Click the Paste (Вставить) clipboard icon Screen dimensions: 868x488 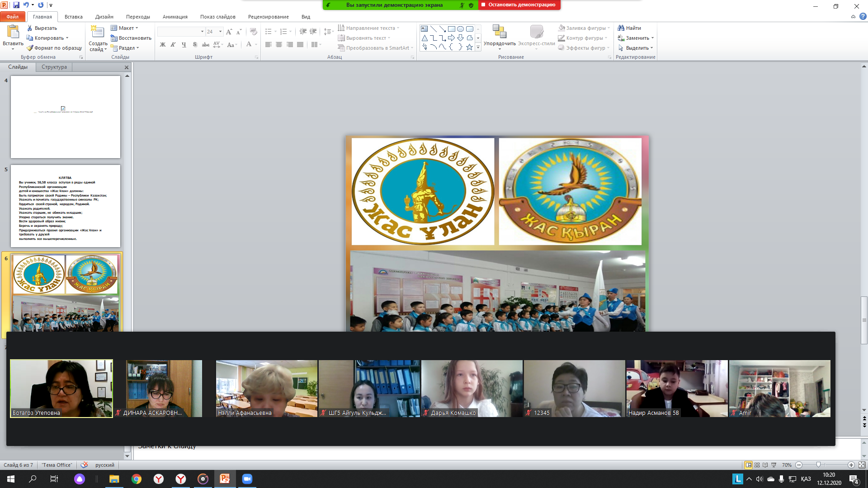(13, 32)
